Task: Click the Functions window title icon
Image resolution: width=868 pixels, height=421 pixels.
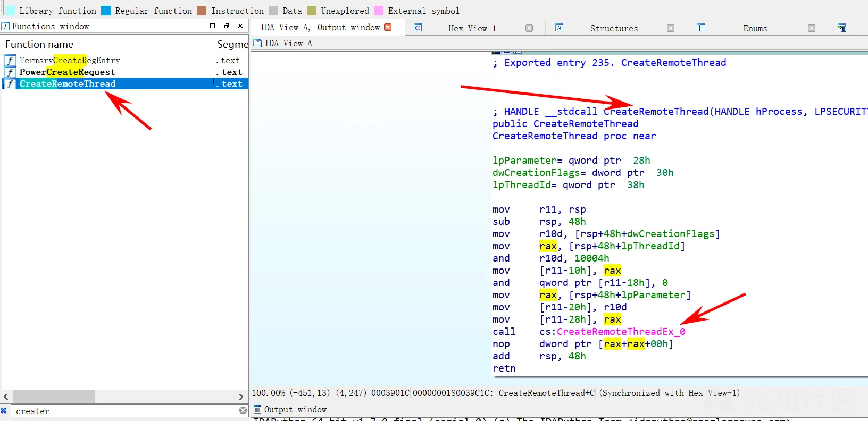Action: tap(5, 26)
